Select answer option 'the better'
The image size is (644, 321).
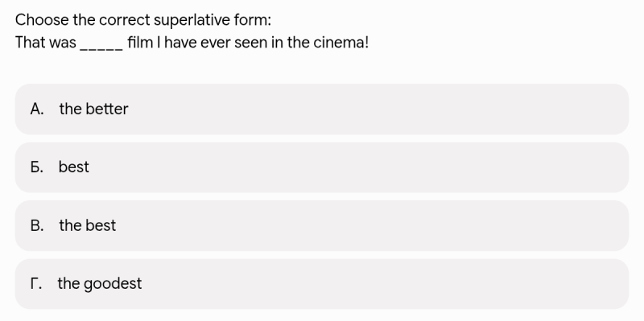pyautogui.click(x=321, y=109)
